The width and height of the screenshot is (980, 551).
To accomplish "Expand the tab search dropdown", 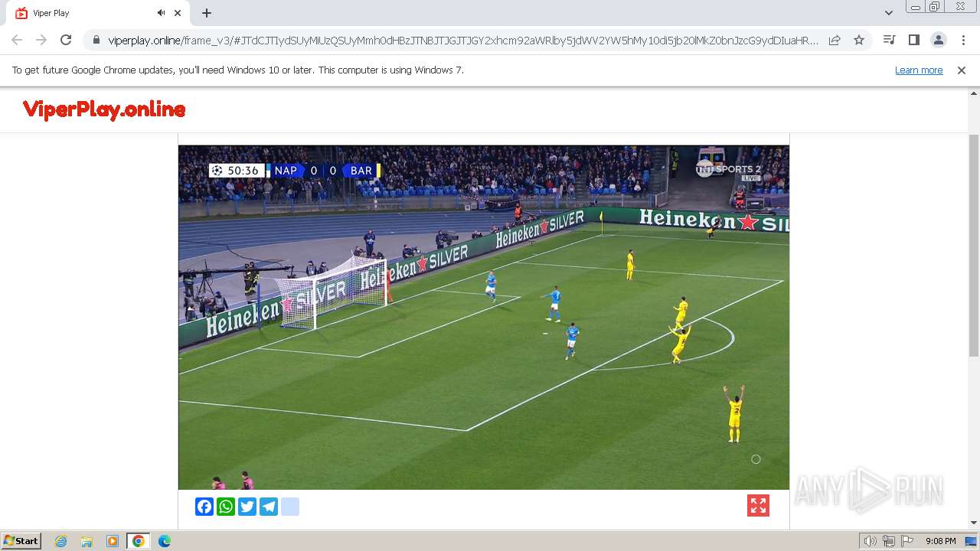I will tap(888, 13).
